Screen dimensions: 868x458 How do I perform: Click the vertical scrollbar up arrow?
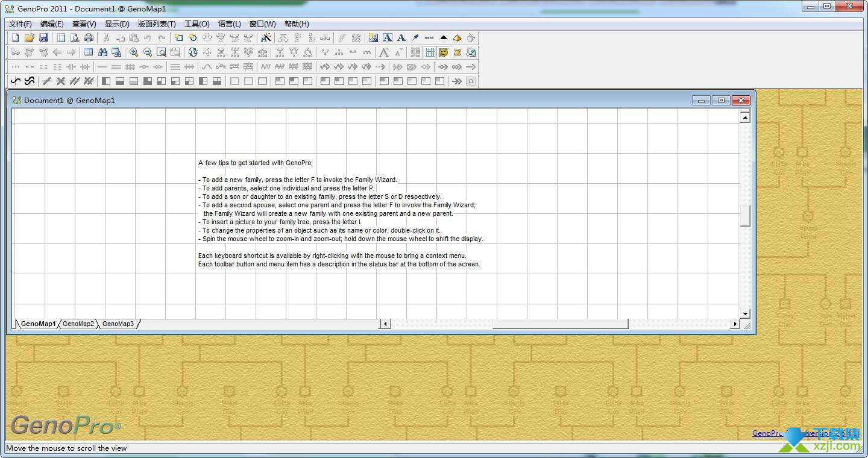pyautogui.click(x=745, y=118)
